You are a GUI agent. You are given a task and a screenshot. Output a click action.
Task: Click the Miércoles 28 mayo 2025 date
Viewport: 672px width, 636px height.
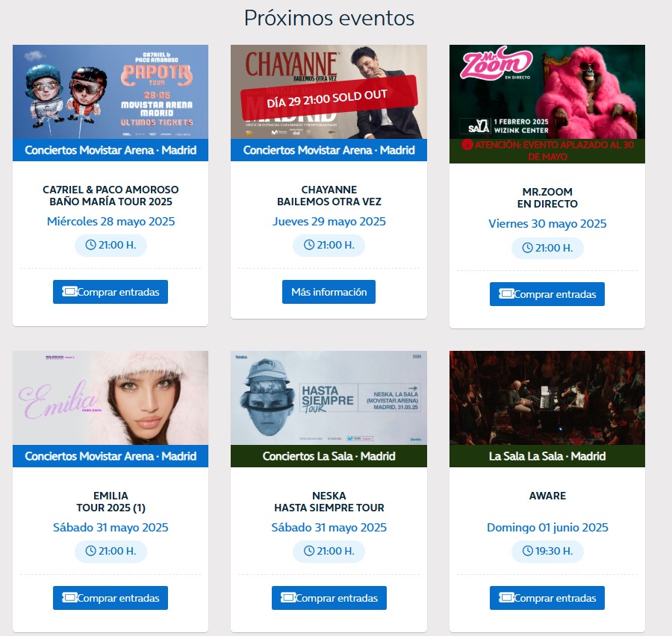(111, 222)
